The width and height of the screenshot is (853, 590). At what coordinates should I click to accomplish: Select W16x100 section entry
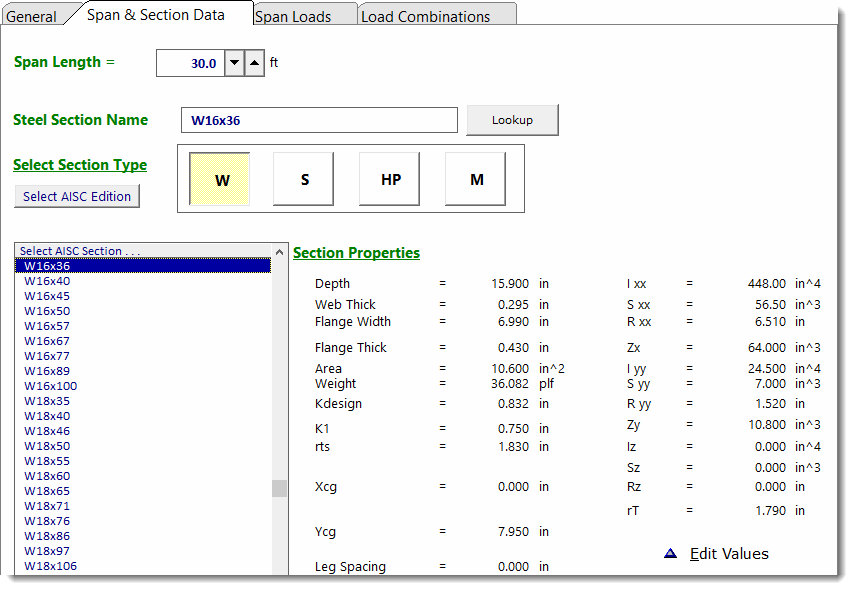[x=50, y=386]
